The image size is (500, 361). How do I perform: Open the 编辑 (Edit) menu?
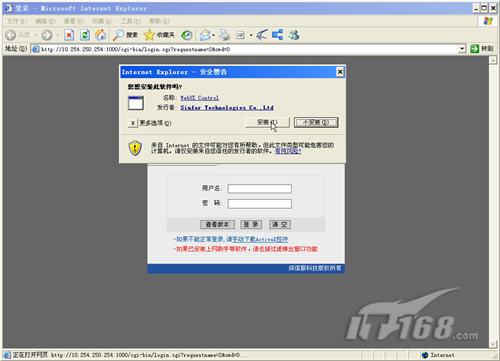(x=45, y=21)
